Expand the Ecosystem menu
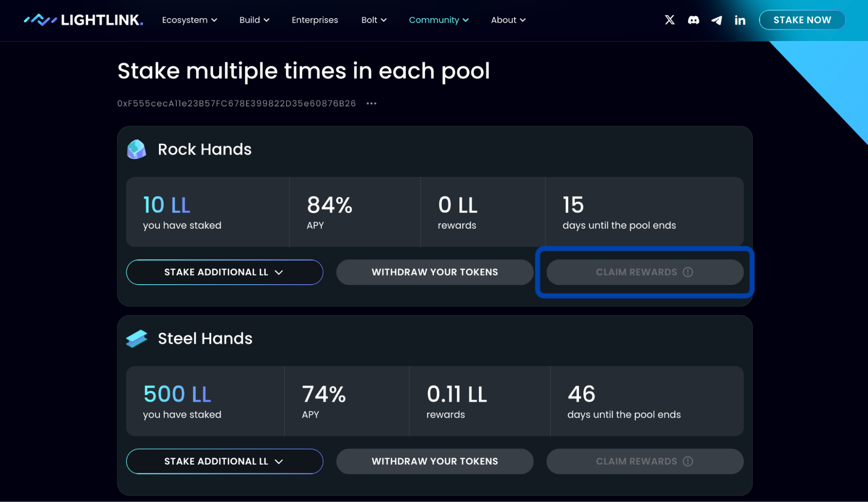Image resolution: width=868 pixels, height=502 pixels. click(189, 20)
